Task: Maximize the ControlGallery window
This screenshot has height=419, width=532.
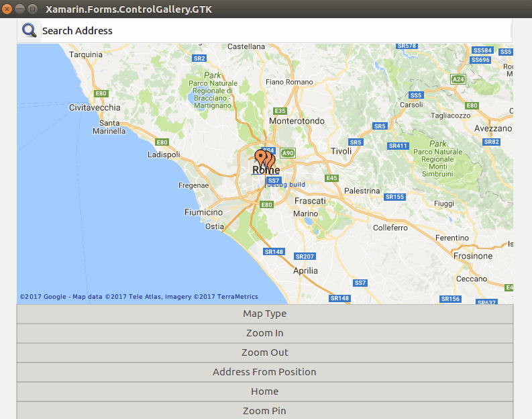Action: 33,9
